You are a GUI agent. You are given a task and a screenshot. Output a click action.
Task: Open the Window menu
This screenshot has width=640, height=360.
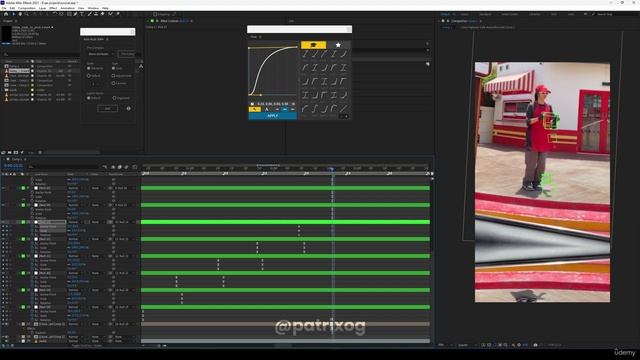pyautogui.click(x=93, y=8)
